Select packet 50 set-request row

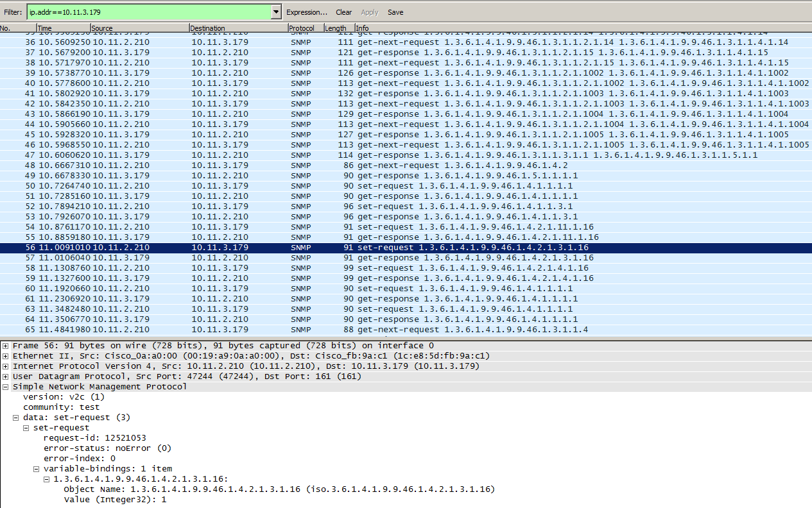coord(406,186)
